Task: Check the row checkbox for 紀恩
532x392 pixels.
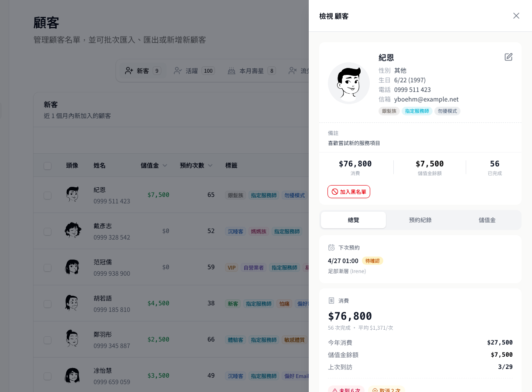Action: click(48, 195)
